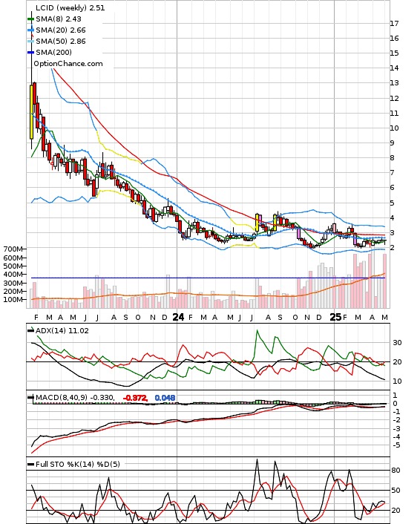The image size is (420, 524).
Task: Click the -3 label on MACD axis
Action: click(x=396, y=428)
